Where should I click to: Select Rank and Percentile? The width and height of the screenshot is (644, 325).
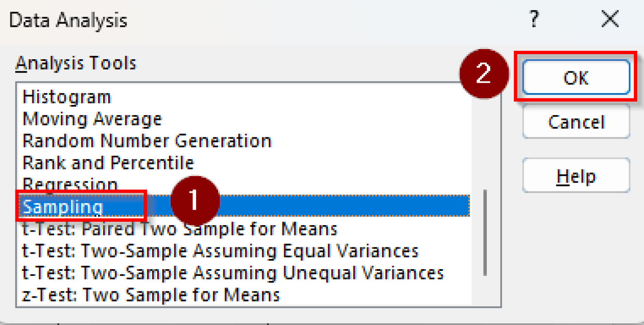(x=108, y=162)
